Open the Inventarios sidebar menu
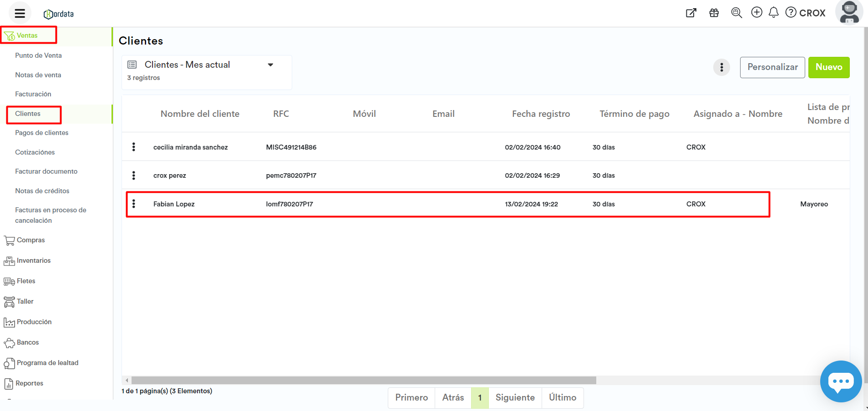Screen dimensions: 868x411 click(33, 261)
